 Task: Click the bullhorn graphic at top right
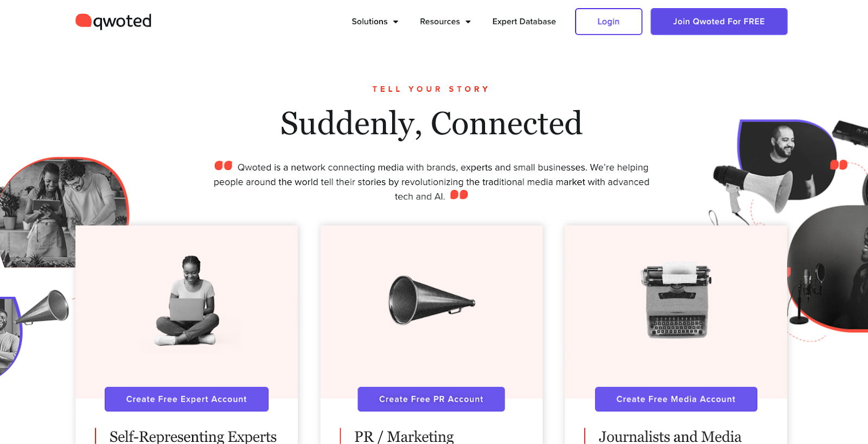click(x=752, y=187)
